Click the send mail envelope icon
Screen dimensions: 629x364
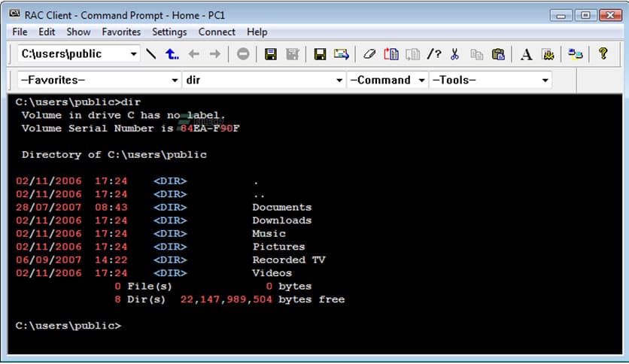tap(342, 53)
